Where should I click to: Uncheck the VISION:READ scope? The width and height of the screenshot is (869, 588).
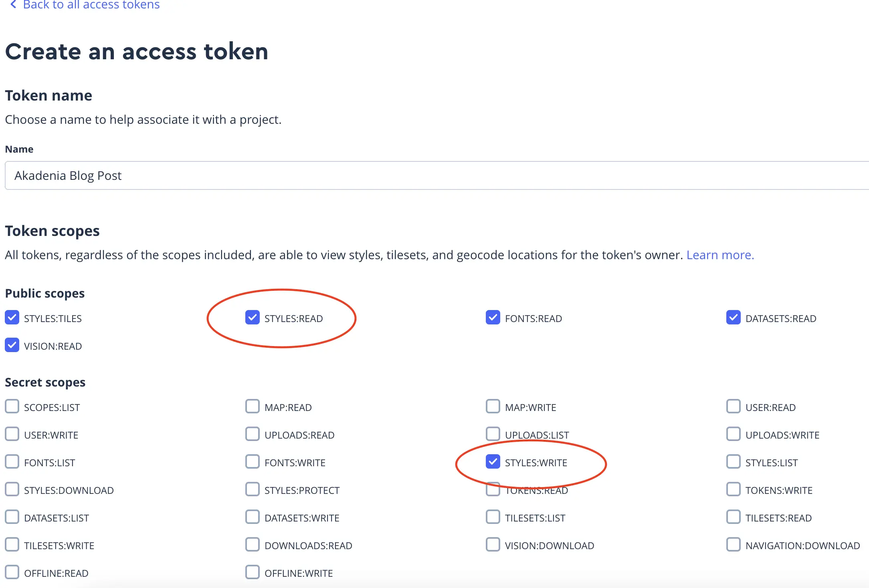point(12,345)
